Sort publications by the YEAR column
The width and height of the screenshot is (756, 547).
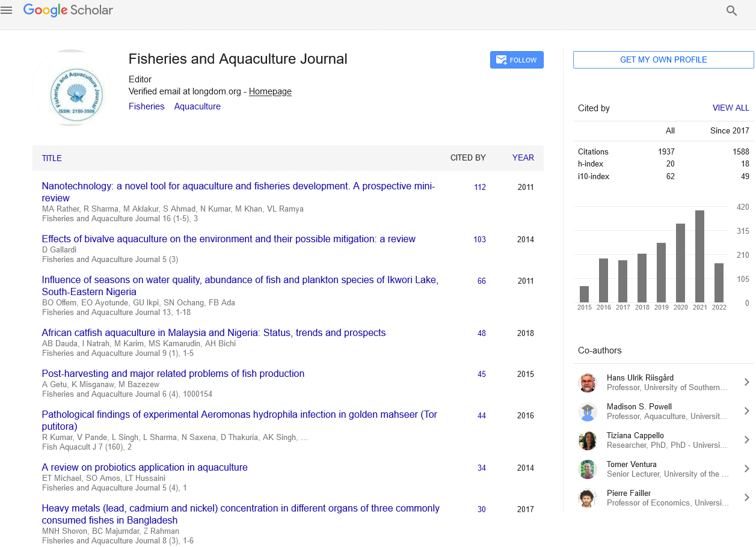(x=523, y=158)
